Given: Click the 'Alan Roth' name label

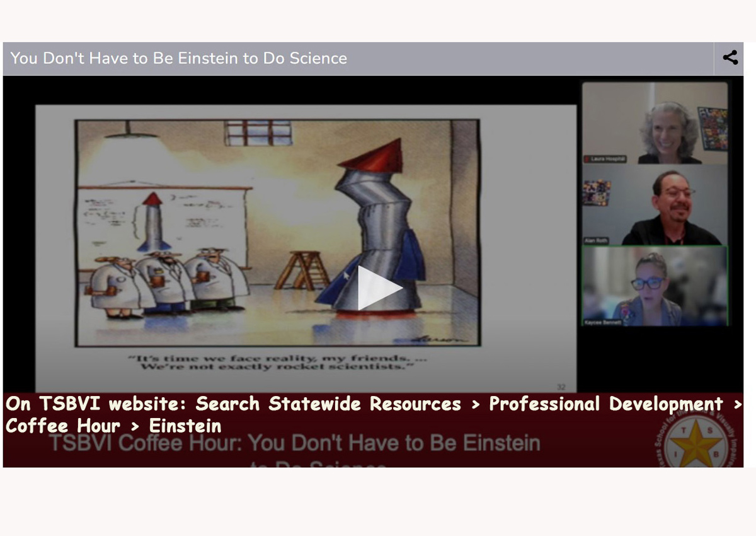Looking at the screenshot, I should click(x=596, y=240).
